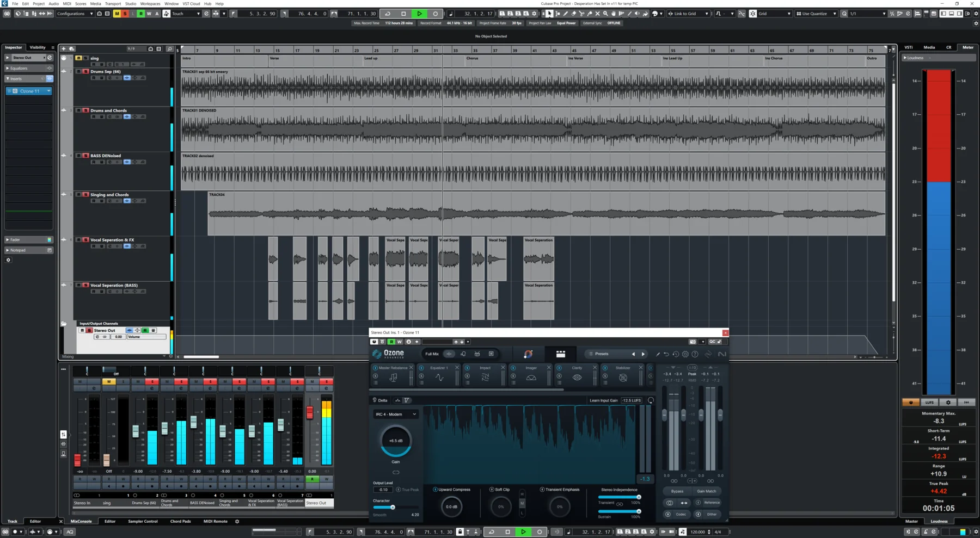The height and width of the screenshot is (538, 980).
Task: Open the Workspaces menu
Action: [x=150, y=3]
